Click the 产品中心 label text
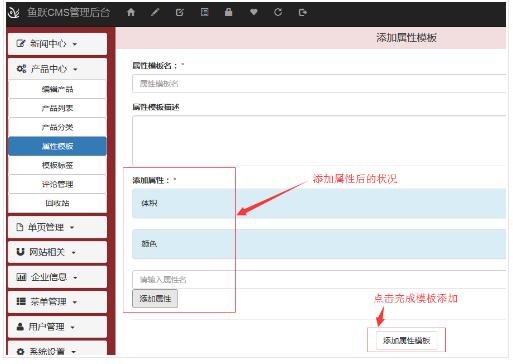The height and width of the screenshot is (364, 513). pyautogui.click(x=49, y=69)
